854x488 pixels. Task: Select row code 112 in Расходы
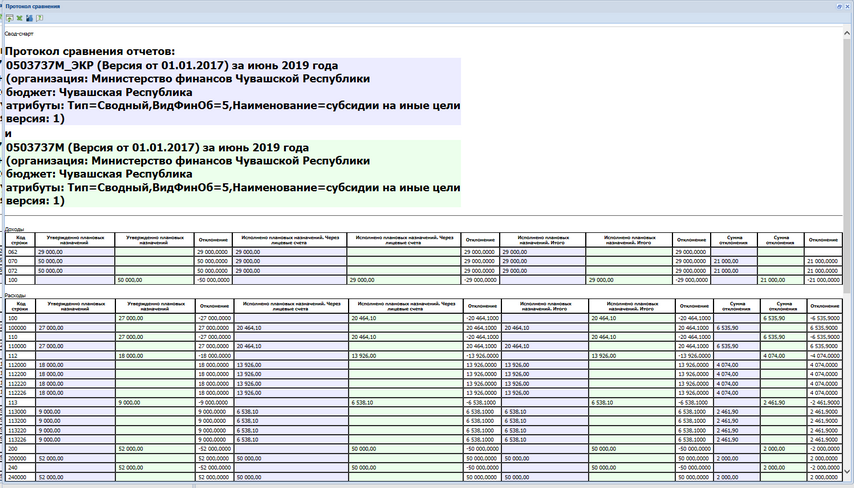pyautogui.click(x=21, y=356)
